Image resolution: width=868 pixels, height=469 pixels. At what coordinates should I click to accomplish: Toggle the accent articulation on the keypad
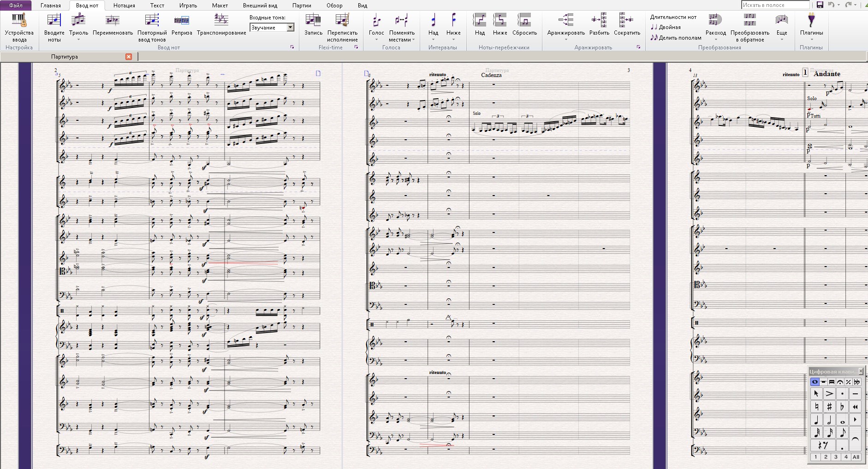pyautogui.click(x=829, y=394)
